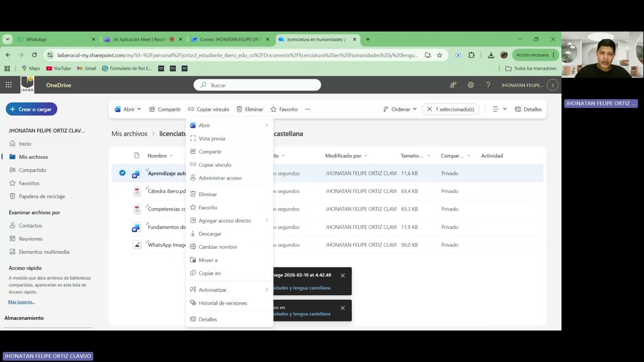This screenshot has width=644, height=362.
Task: Click Eliminar in the command bar
Action: tap(250, 109)
